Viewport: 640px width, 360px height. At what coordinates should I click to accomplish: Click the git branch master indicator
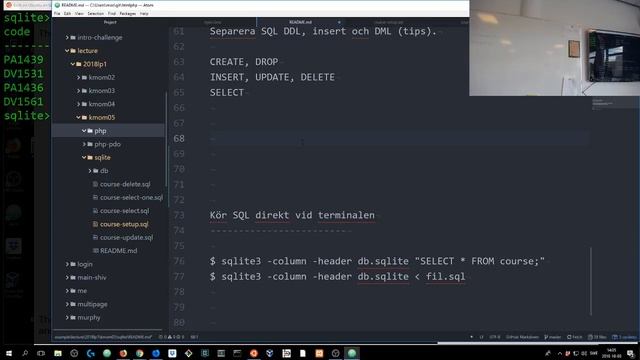click(x=553, y=337)
